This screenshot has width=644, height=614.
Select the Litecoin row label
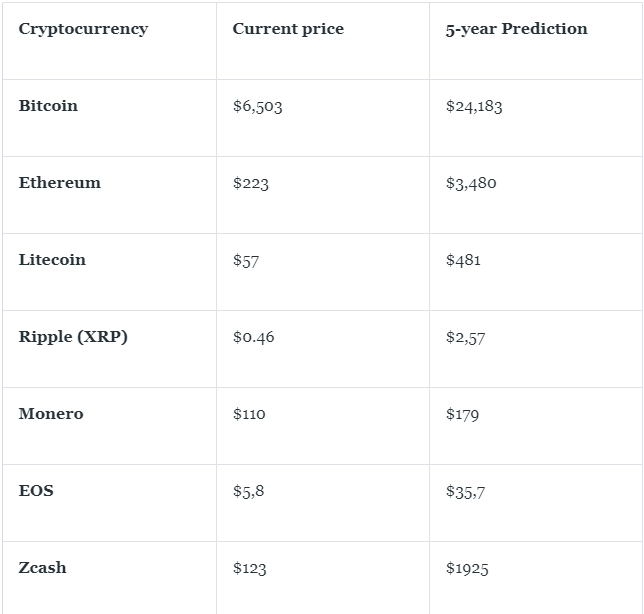pos(52,260)
